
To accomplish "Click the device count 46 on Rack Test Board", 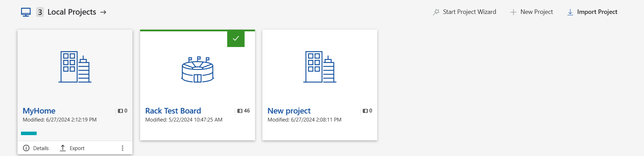I will point(244,111).
